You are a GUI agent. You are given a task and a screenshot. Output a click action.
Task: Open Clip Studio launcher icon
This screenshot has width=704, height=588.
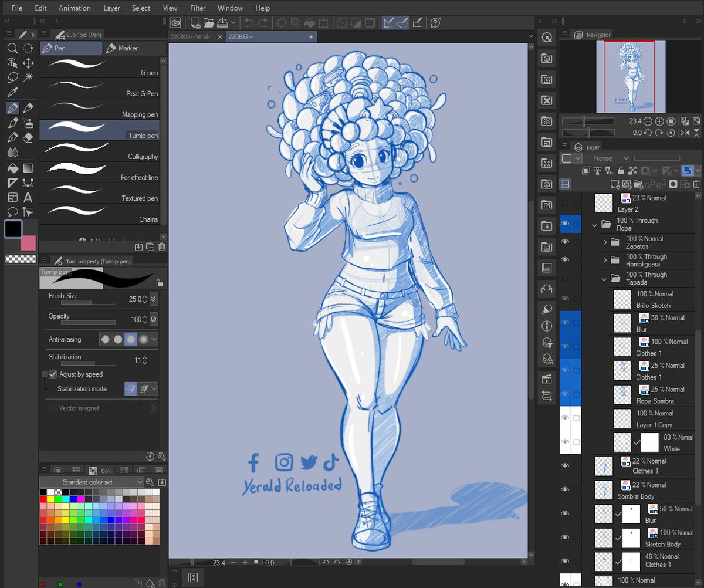pyautogui.click(x=176, y=23)
